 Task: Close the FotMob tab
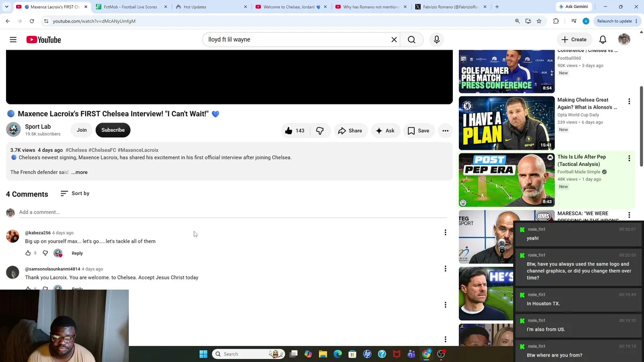pyautogui.click(x=166, y=7)
